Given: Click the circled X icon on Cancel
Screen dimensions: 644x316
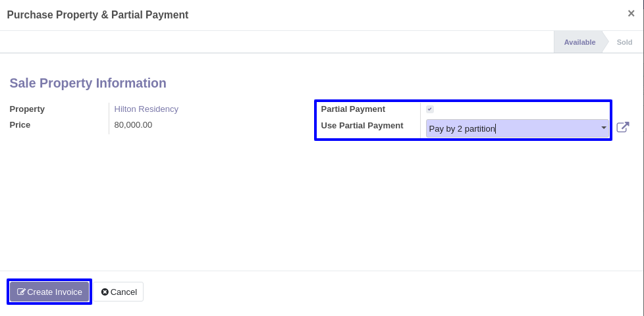Looking at the screenshot, I should (x=105, y=292).
